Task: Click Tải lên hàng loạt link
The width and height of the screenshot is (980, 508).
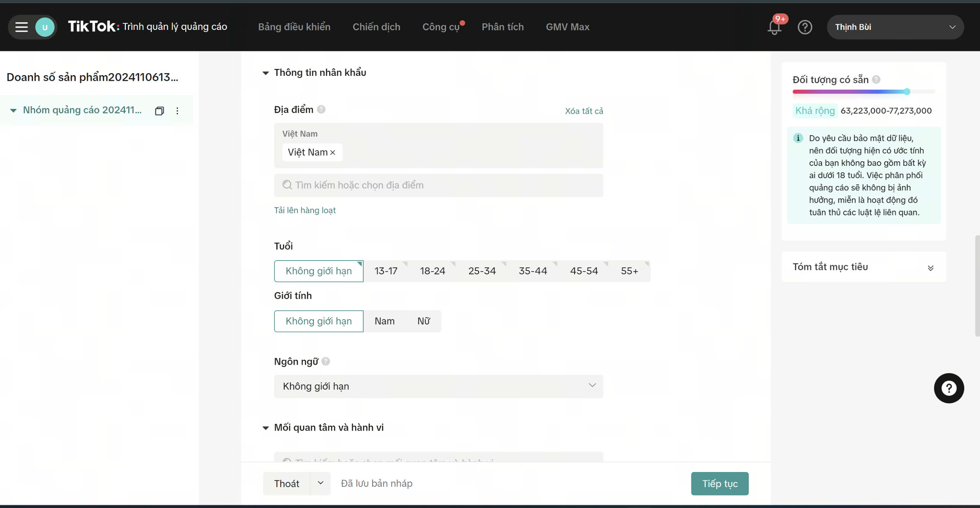Action: 305,210
